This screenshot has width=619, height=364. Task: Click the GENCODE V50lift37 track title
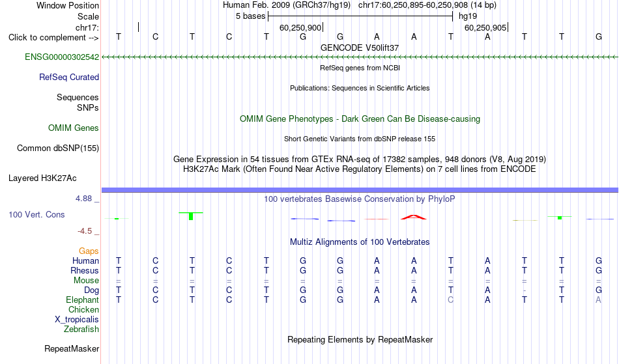(360, 48)
